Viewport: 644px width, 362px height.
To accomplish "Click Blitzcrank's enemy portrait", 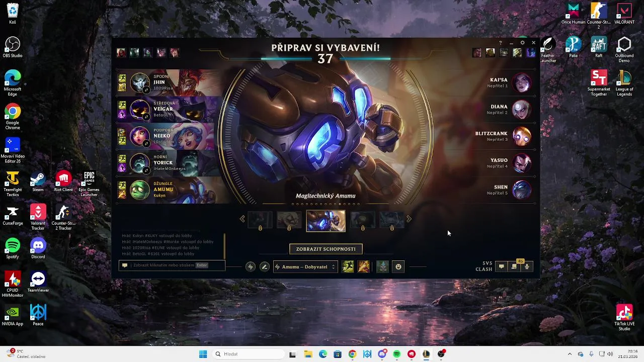I will [x=522, y=136].
